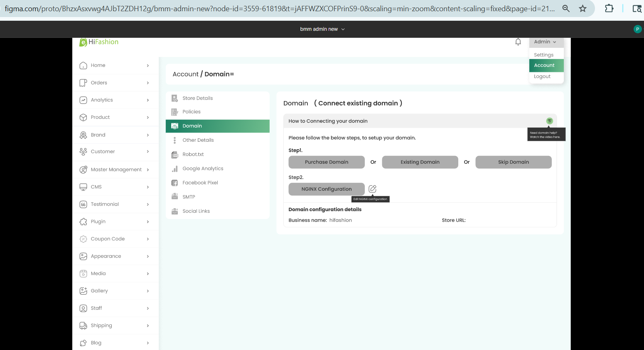Image resolution: width=644 pixels, height=350 pixels.
Task: Click the Gallery icon
Action: (x=83, y=291)
